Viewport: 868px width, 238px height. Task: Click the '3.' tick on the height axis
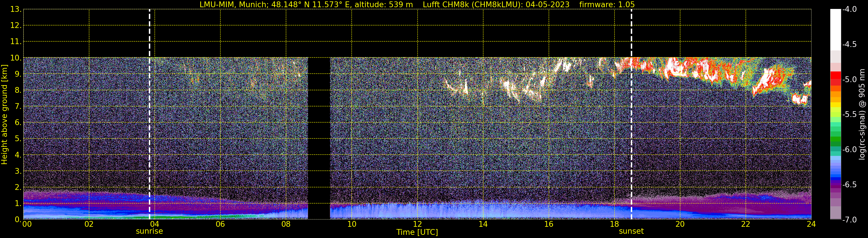18,171
